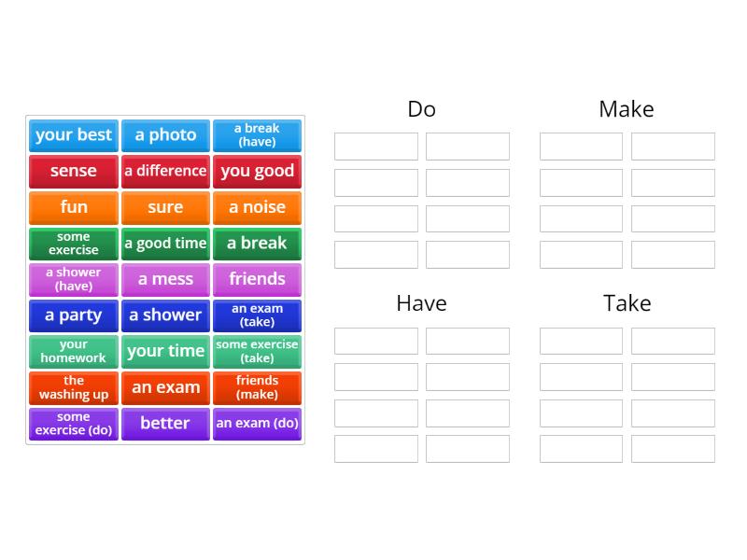Select the 'your best' tile
The width and height of the screenshot is (747, 560).
[x=73, y=134]
